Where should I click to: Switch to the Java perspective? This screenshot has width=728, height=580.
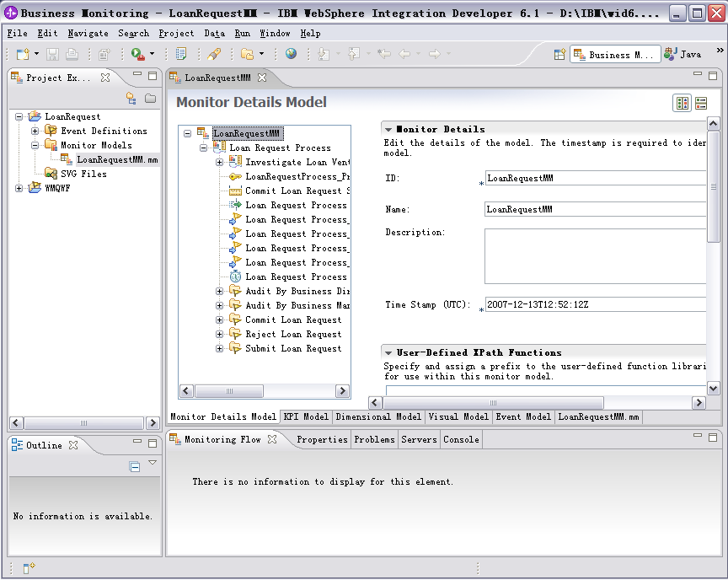coord(682,54)
